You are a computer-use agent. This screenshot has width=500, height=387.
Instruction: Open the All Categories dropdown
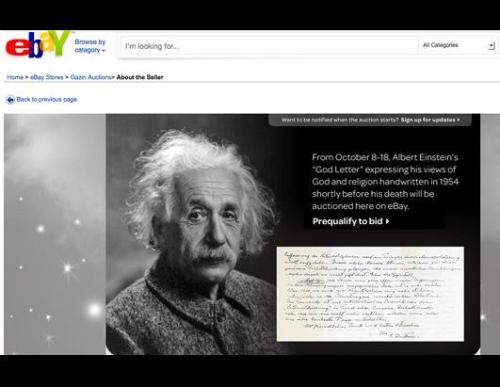point(458,45)
